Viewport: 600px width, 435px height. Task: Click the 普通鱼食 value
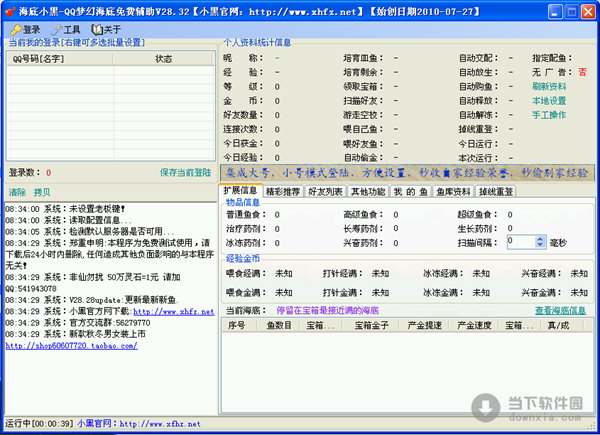[277, 215]
